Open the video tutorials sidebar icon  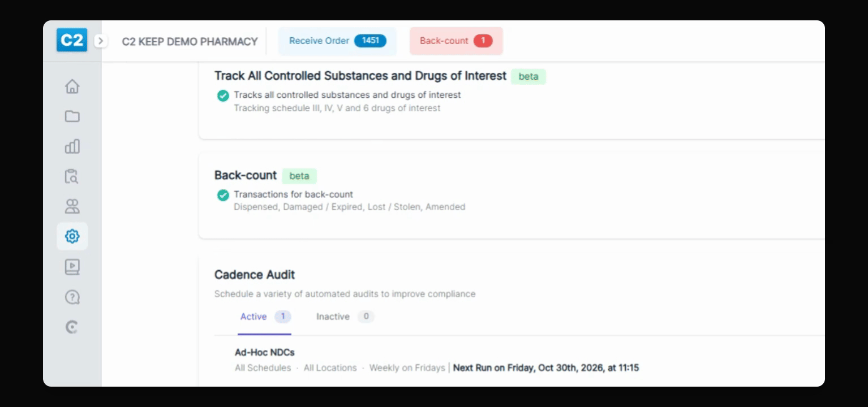72,267
